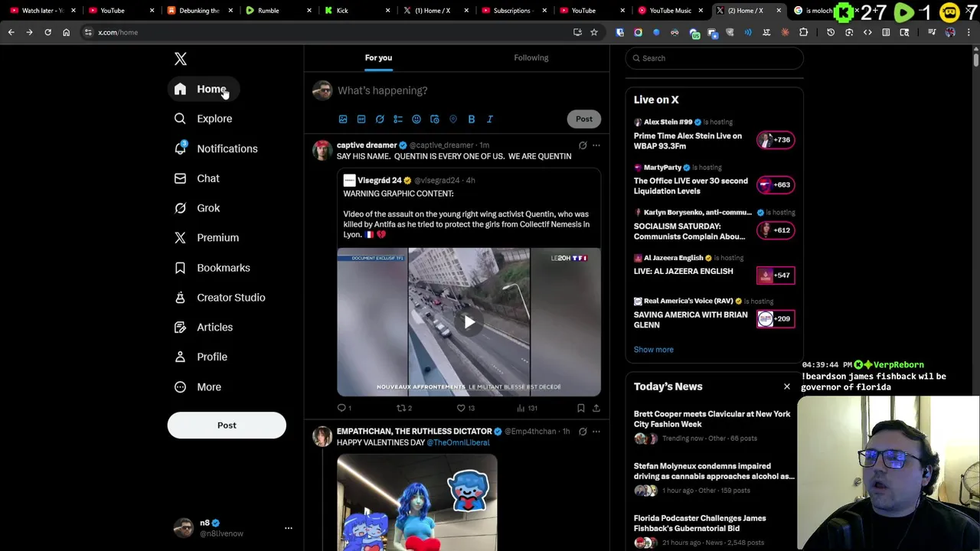Open the browser extensions puzzle icon
This screenshot has height=551, width=980.
(x=803, y=32)
